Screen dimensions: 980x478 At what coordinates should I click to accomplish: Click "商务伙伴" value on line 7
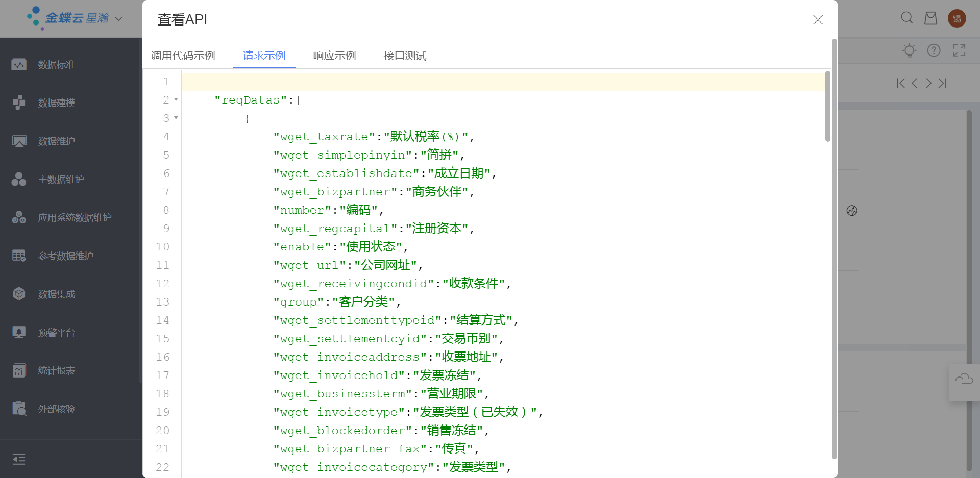coord(437,192)
